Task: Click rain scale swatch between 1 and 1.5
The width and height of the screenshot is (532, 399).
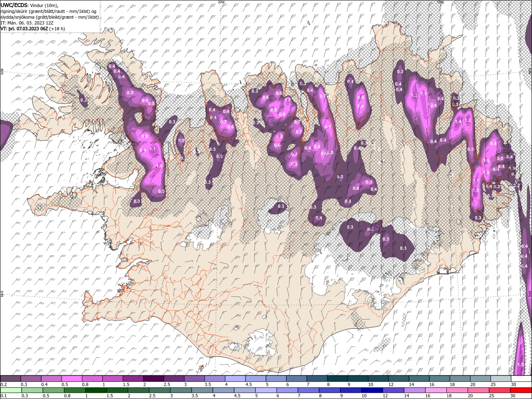Action: (x=96, y=390)
